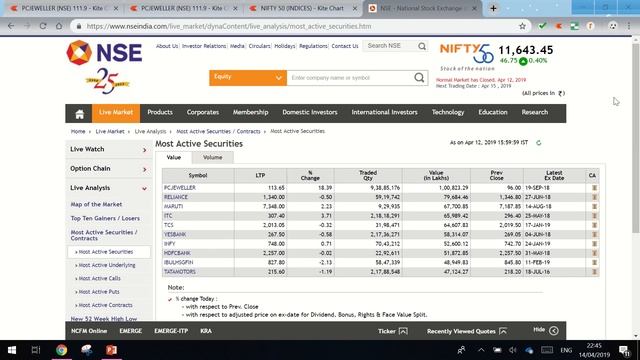Open the International Investors menu
Screen dimensions: 640x360
click(x=384, y=113)
